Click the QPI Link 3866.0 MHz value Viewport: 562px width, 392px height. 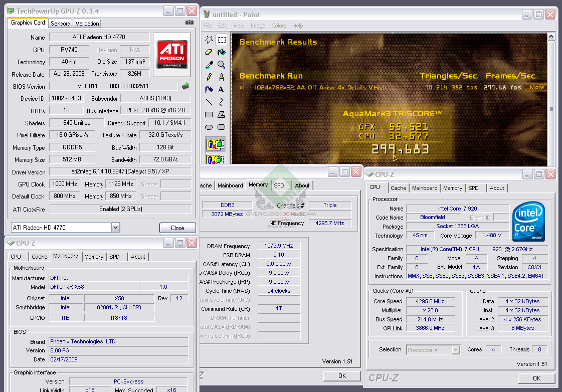coord(430,328)
